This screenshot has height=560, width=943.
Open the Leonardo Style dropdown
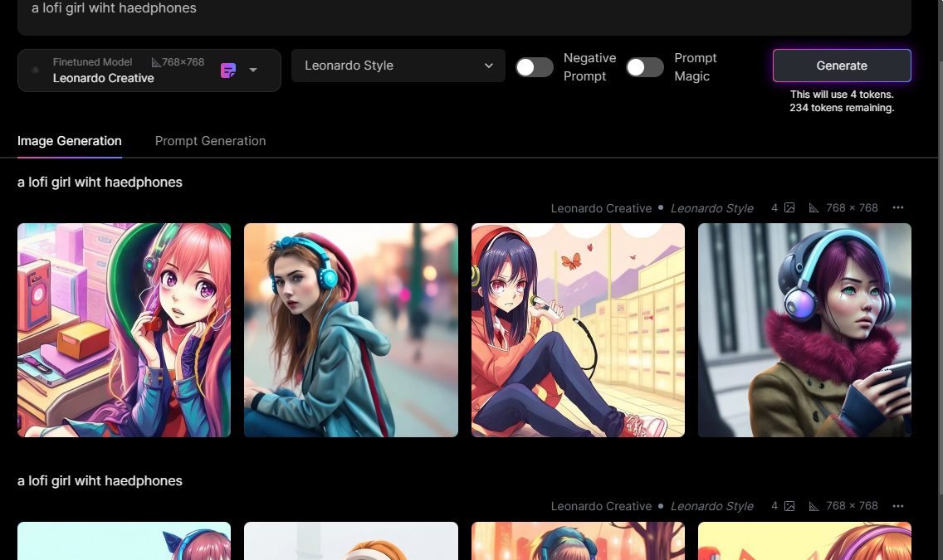pos(398,66)
